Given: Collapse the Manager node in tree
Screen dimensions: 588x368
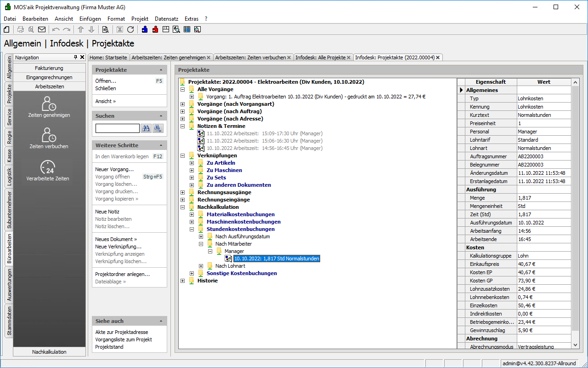Looking at the screenshot, I should coord(210,251).
